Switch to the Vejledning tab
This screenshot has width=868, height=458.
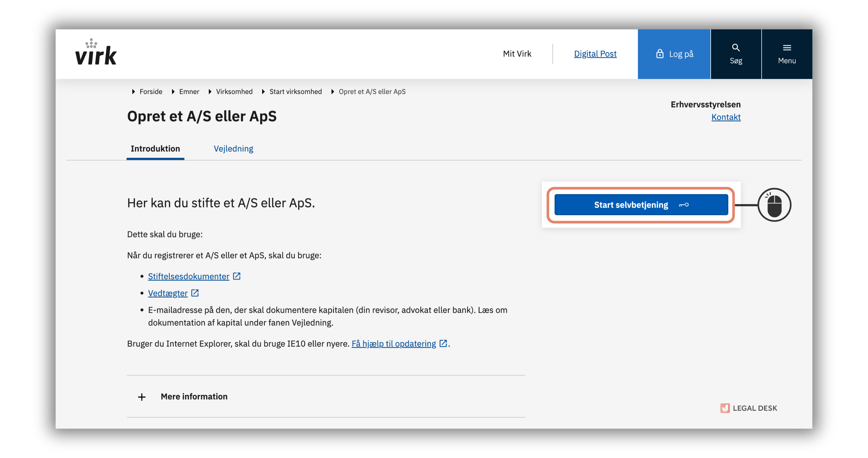(x=233, y=149)
